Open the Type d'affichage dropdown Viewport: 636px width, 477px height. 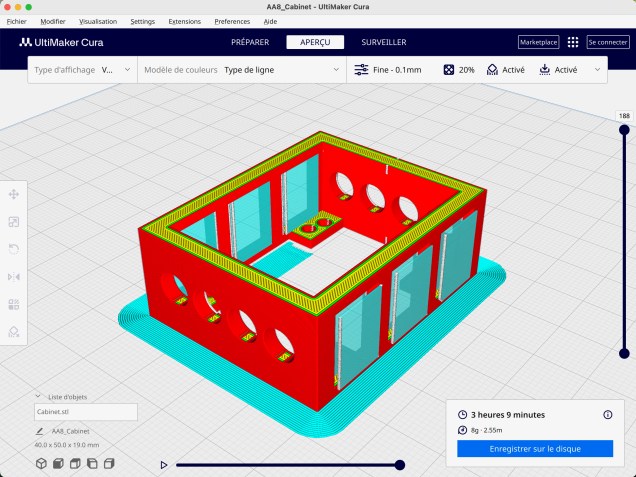coord(80,71)
